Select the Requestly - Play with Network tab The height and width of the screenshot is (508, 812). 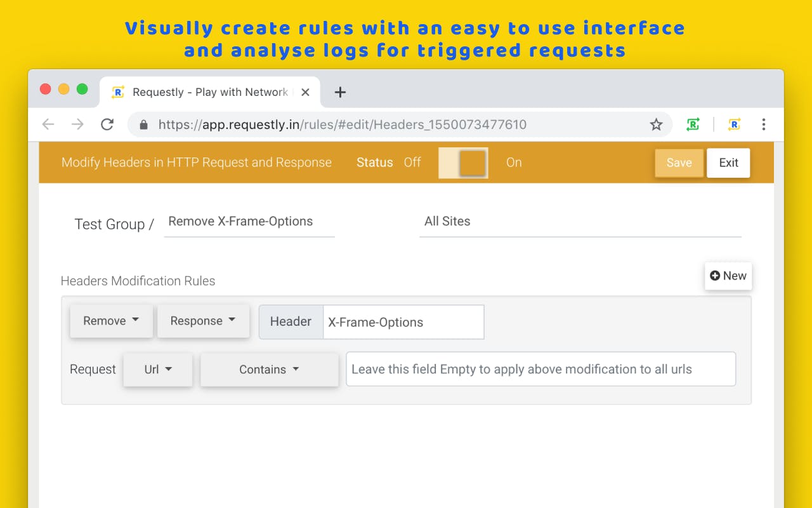tap(210, 92)
